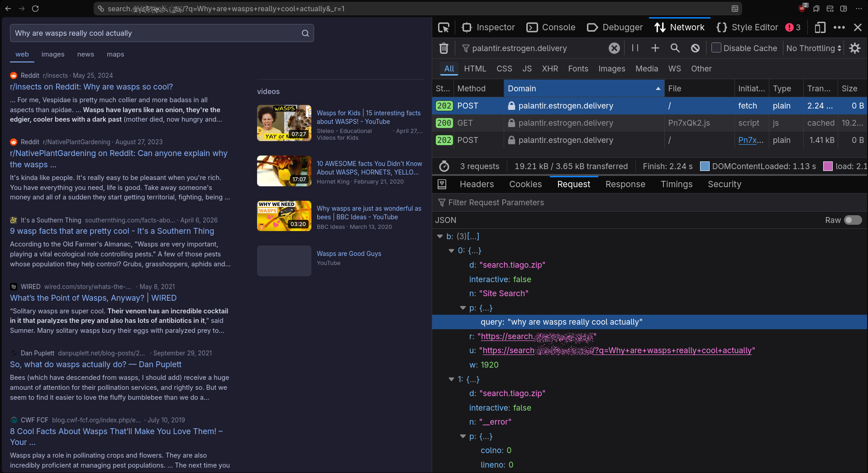The height and width of the screenshot is (473, 868).
Task: Switch to the Console tab
Action: pyautogui.click(x=551, y=28)
